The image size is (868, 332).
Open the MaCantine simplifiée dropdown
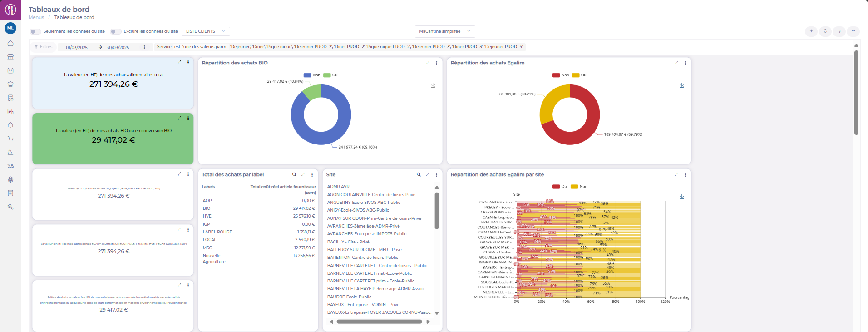coord(445,31)
